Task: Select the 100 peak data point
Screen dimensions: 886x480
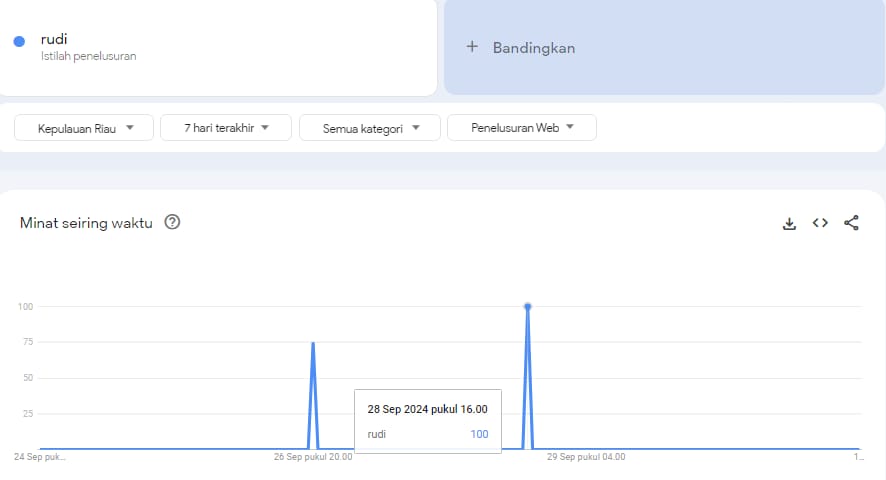Action: (x=527, y=306)
